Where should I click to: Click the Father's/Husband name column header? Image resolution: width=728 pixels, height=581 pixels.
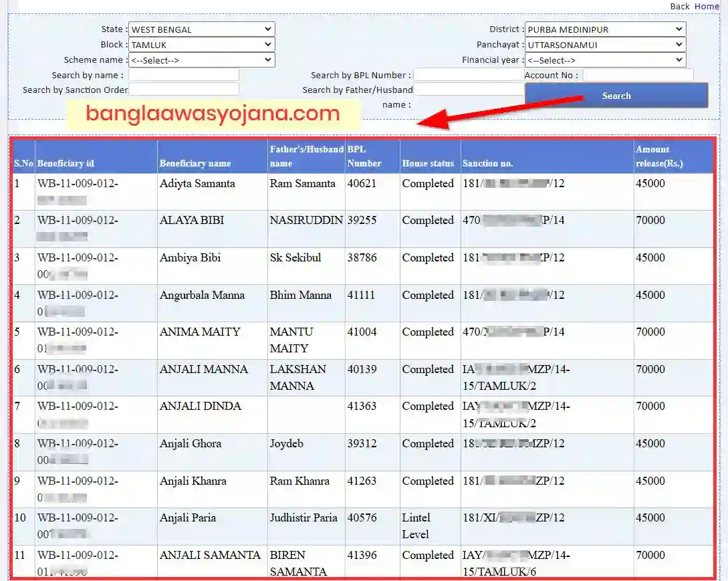(306, 156)
